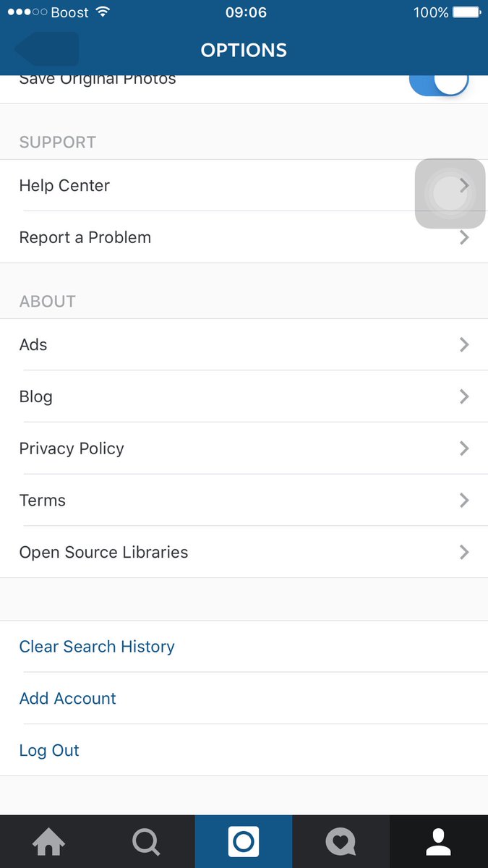Tap the OPTIONS title header
The image size is (488, 868).
click(x=244, y=50)
